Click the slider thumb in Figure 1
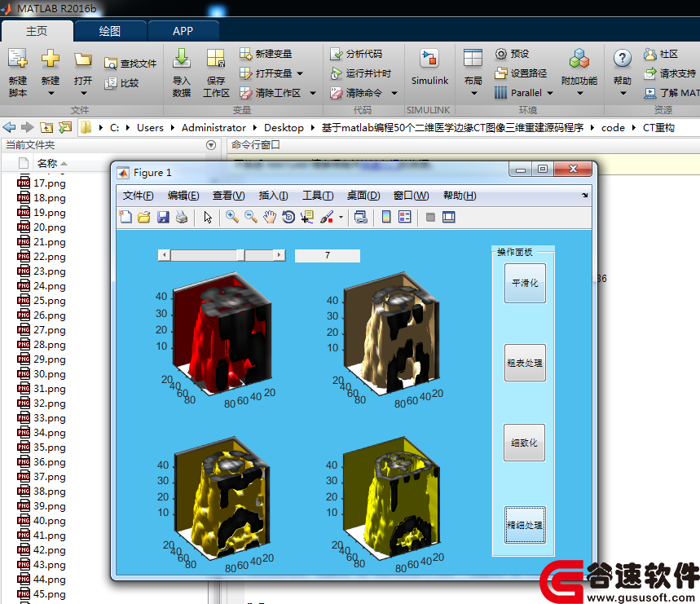The width and height of the screenshot is (700, 604). point(240,255)
